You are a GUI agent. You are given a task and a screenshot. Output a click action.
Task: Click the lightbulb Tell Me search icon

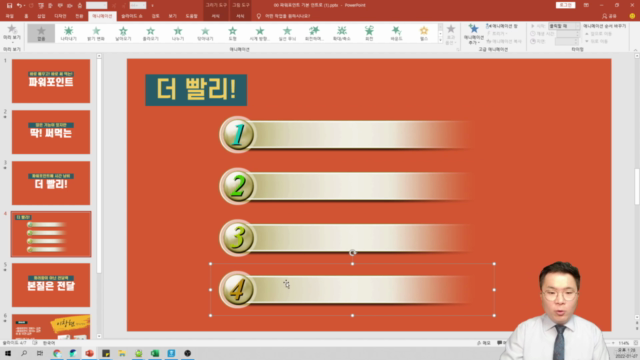[x=258, y=16]
